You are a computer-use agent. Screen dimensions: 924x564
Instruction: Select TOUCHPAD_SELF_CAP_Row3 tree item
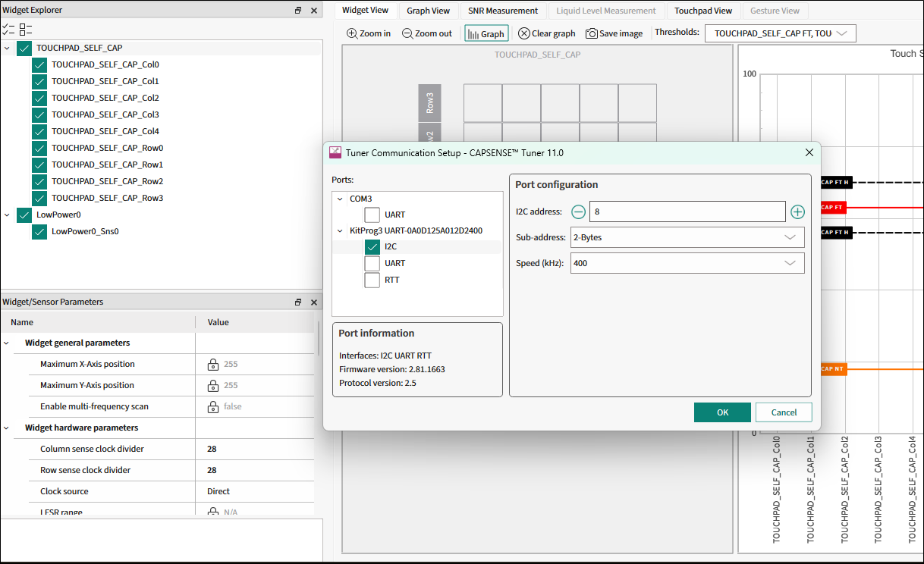coord(107,198)
